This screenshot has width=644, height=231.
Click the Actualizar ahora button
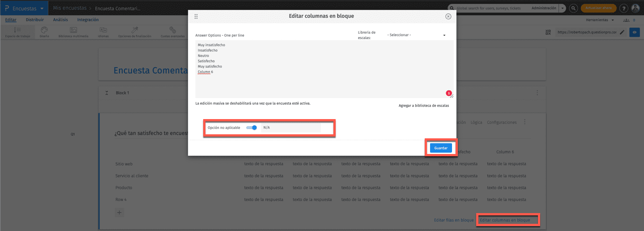click(x=598, y=8)
